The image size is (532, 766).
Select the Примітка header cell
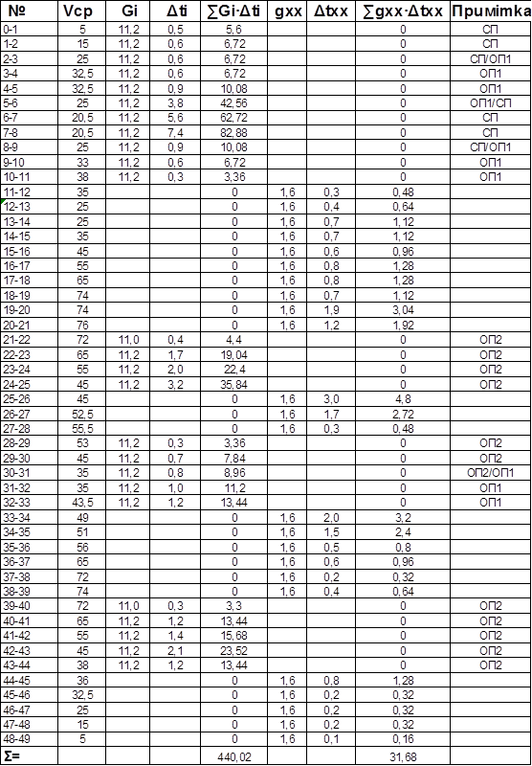[x=491, y=12]
